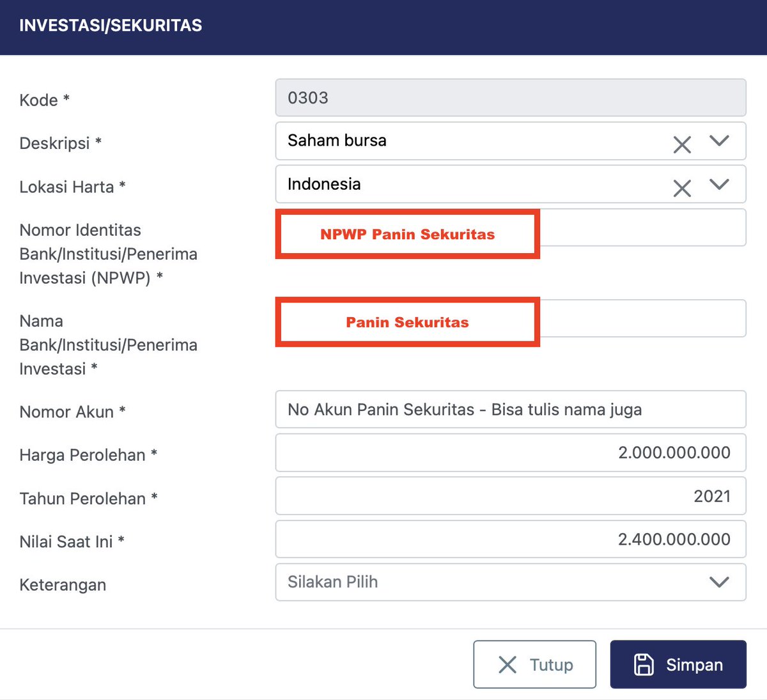Click the Nomor Akun label

tap(72, 412)
